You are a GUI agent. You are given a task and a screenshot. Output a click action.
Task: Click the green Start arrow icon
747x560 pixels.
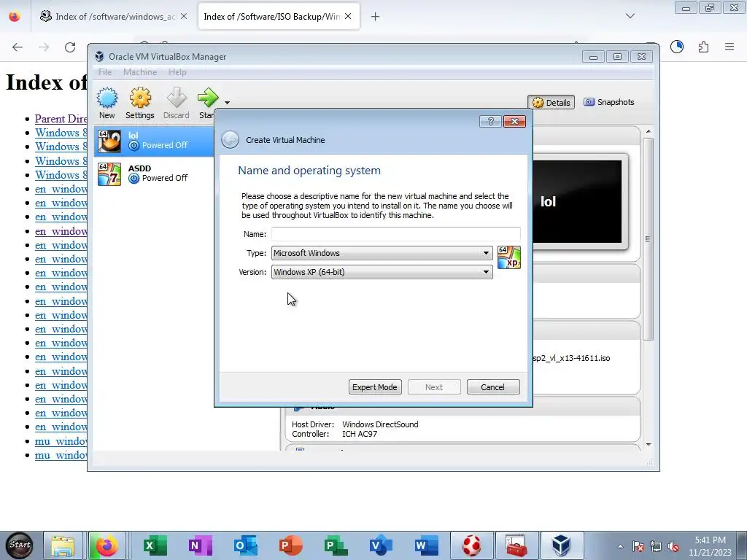click(x=208, y=98)
